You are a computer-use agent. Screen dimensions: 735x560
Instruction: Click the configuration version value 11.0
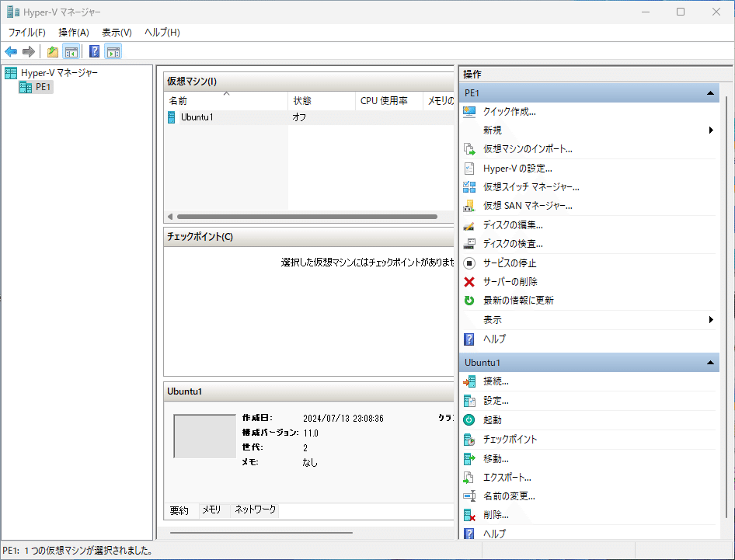[x=311, y=433]
